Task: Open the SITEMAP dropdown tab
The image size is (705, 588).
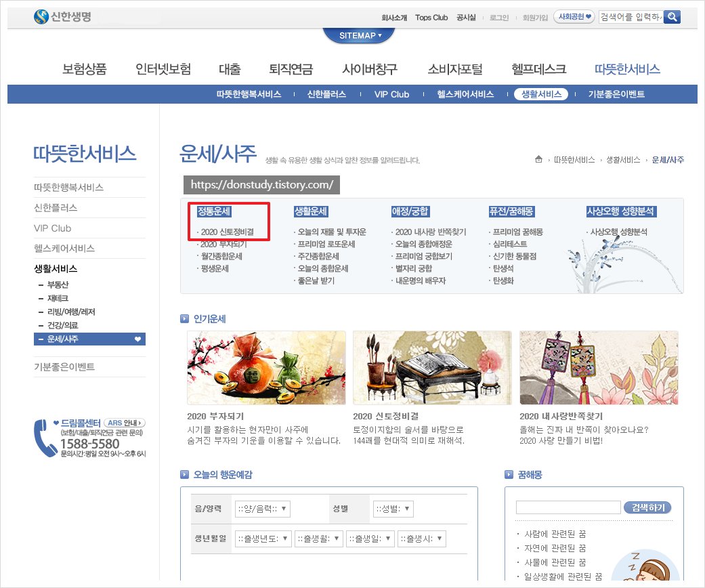Action: (x=359, y=35)
